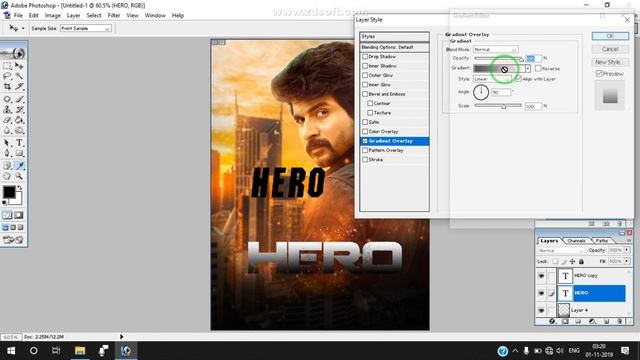Screen dimensions: 640x360
Task: Delete layer trash icon in Layers panel
Action: coord(620,321)
